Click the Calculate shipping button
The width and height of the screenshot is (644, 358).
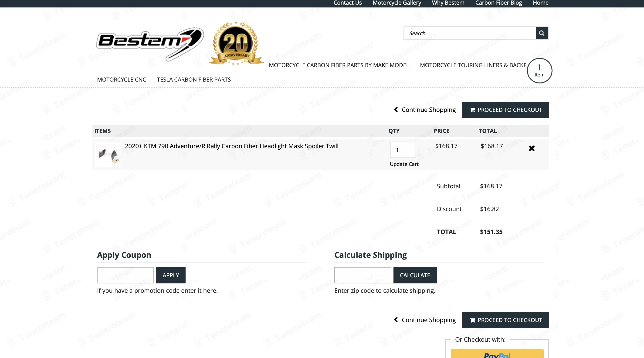pos(415,275)
